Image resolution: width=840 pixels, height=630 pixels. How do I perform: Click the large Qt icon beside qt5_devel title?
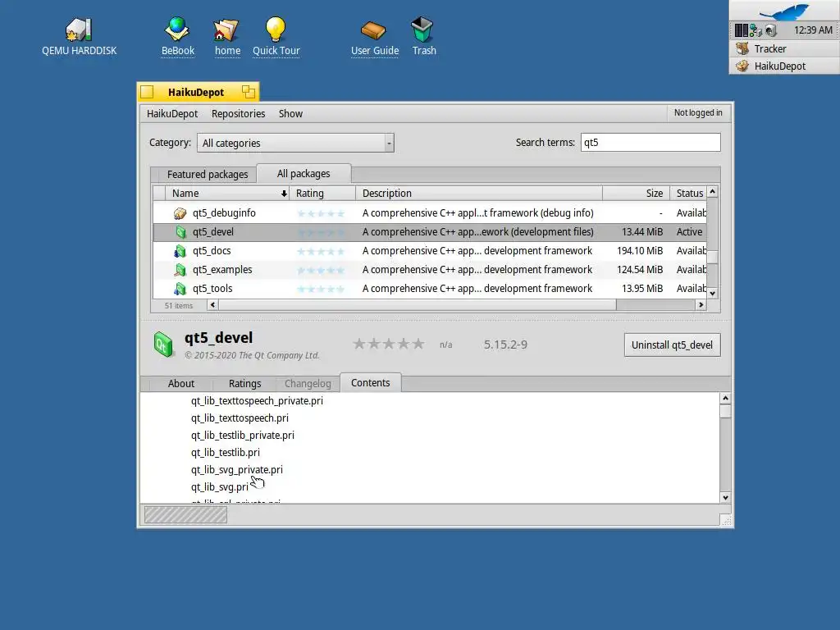click(x=163, y=344)
